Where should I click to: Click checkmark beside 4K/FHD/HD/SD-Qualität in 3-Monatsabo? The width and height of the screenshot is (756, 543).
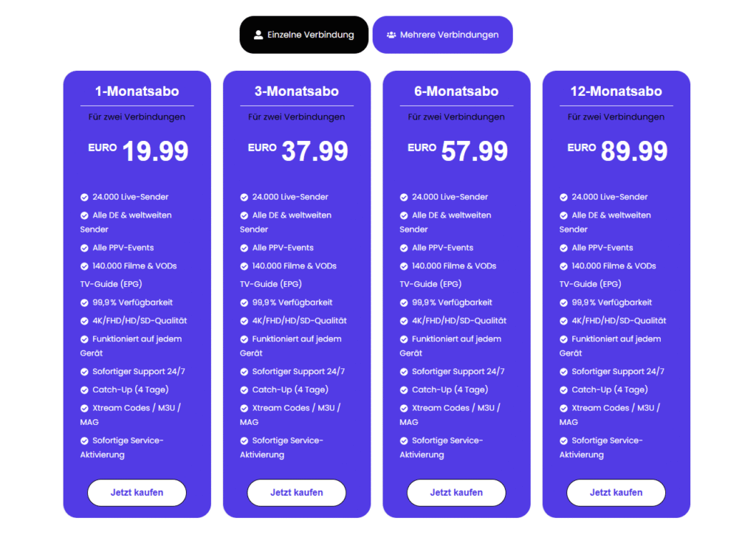click(x=244, y=321)
